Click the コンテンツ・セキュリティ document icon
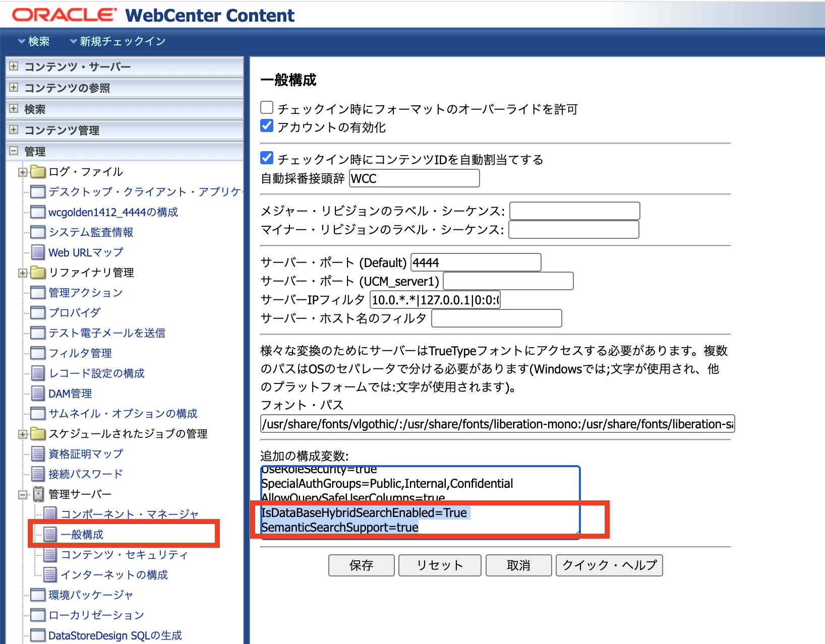 50,555
